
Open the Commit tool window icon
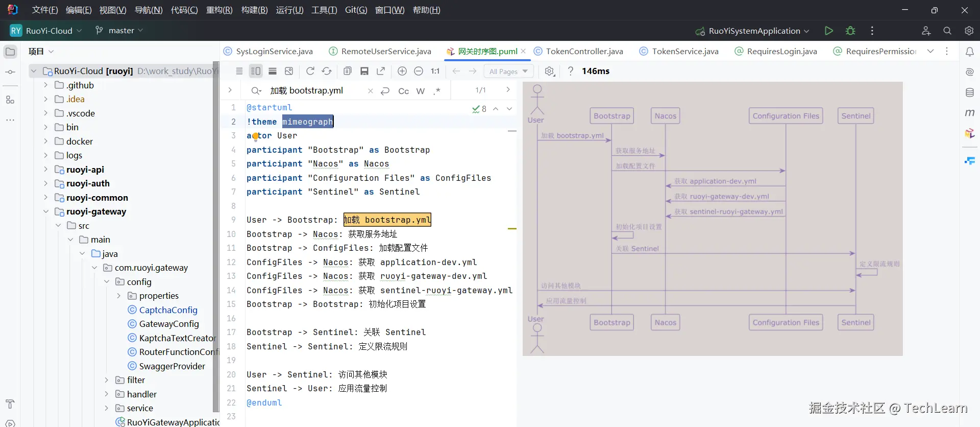click(10, 72)
